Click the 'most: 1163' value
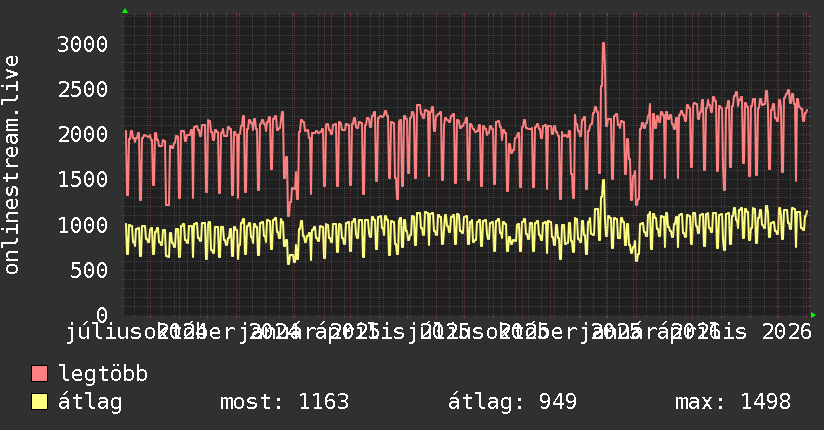Image resolution: width=824 pixels, height=430 pixels. pos(284,402)
